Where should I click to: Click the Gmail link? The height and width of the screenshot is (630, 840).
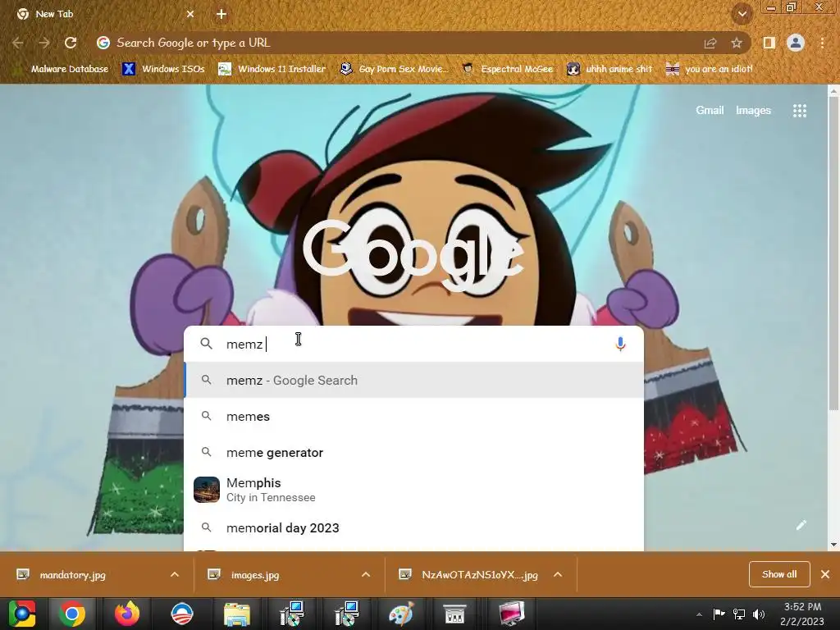click(710, 111)
